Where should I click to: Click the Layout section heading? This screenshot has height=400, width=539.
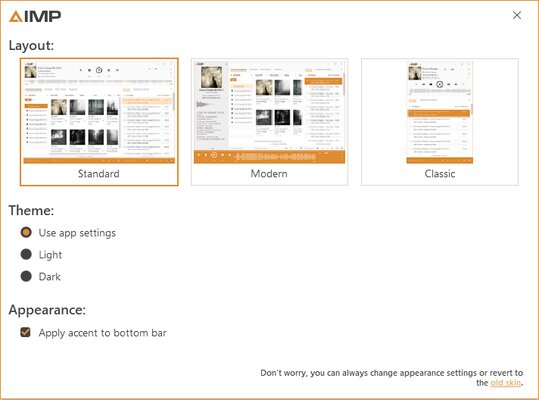31,45
